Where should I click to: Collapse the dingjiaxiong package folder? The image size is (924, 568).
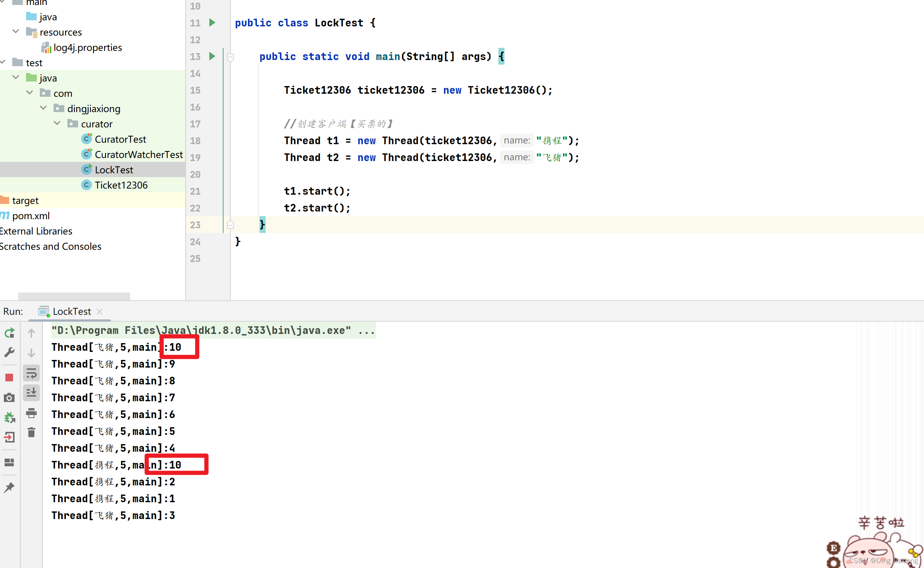(x=44, y=108)
